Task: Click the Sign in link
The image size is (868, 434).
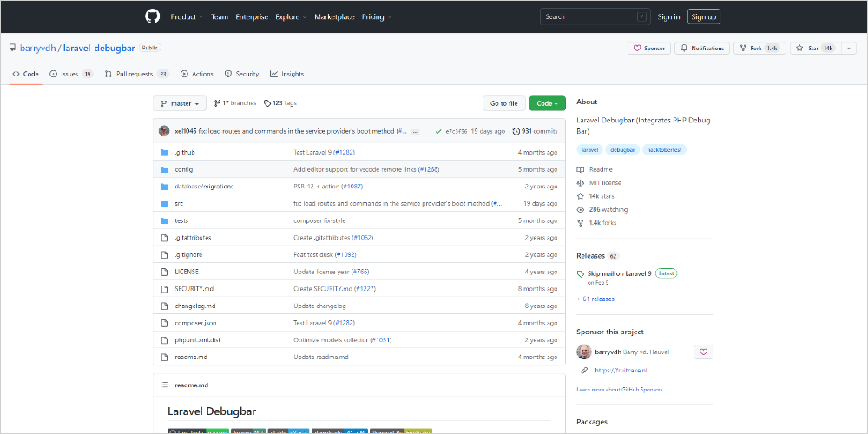Action: click(x=668, y=17)
